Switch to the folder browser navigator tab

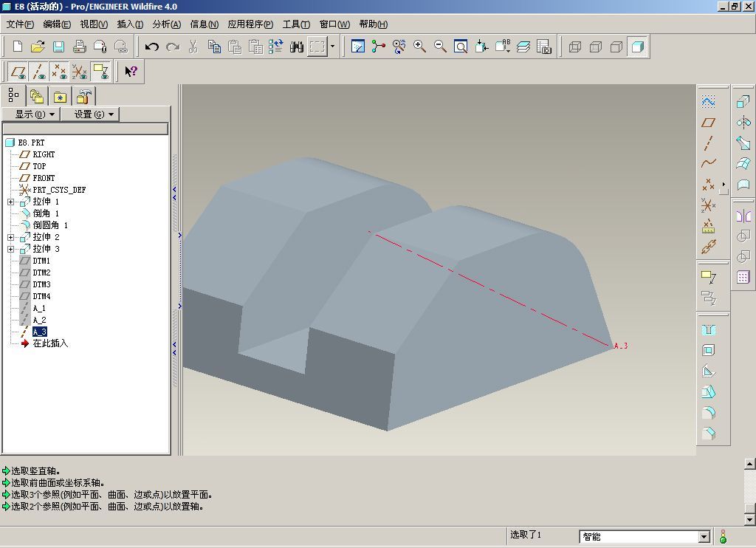[37, 96]
